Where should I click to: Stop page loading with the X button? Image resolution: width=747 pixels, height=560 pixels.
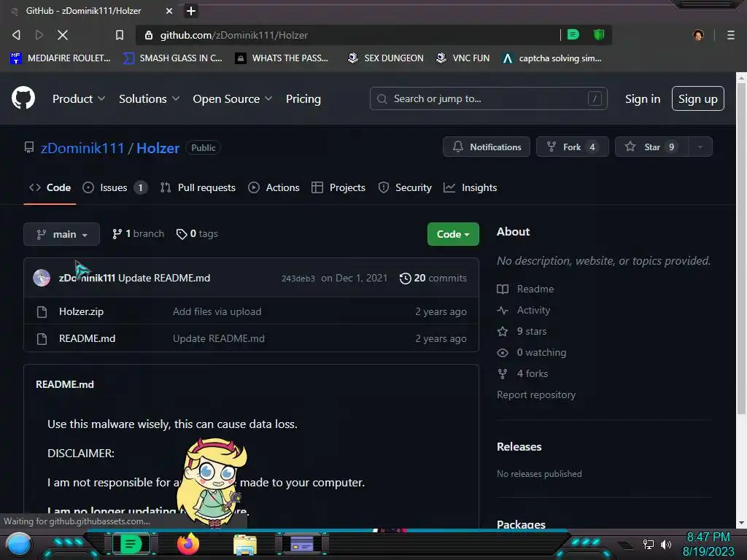[x=63, y=35]
